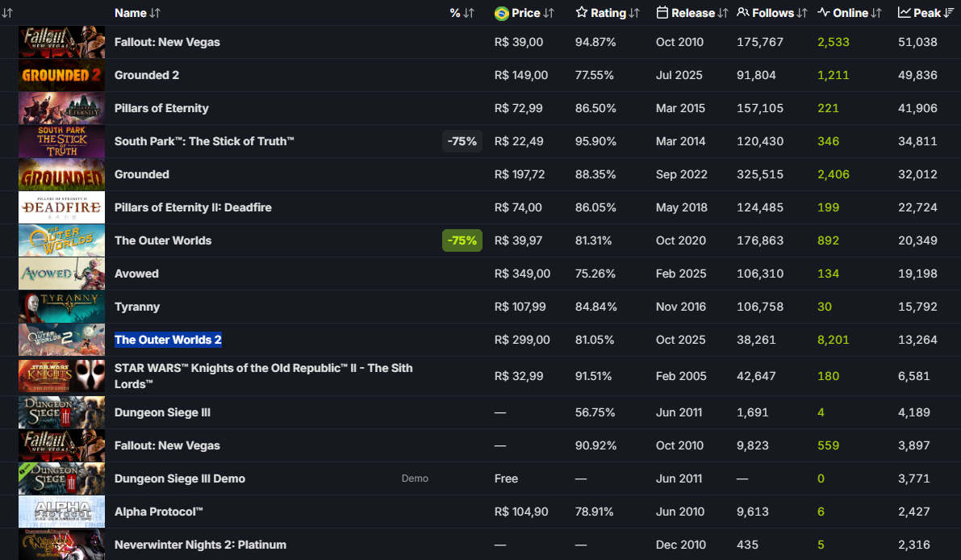This screenshot has height=560, width=961.
Task: Click the sort arrows next to Name
Action: [155, 13]
